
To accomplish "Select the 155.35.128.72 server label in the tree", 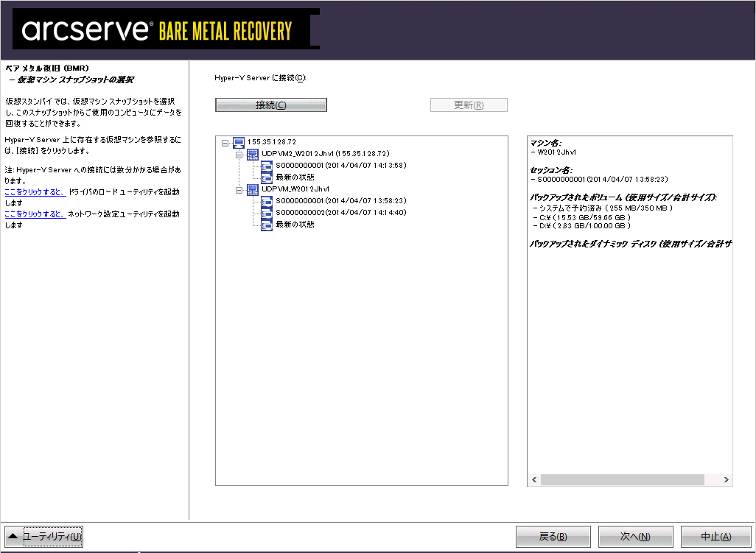I will tap(272, 142).
